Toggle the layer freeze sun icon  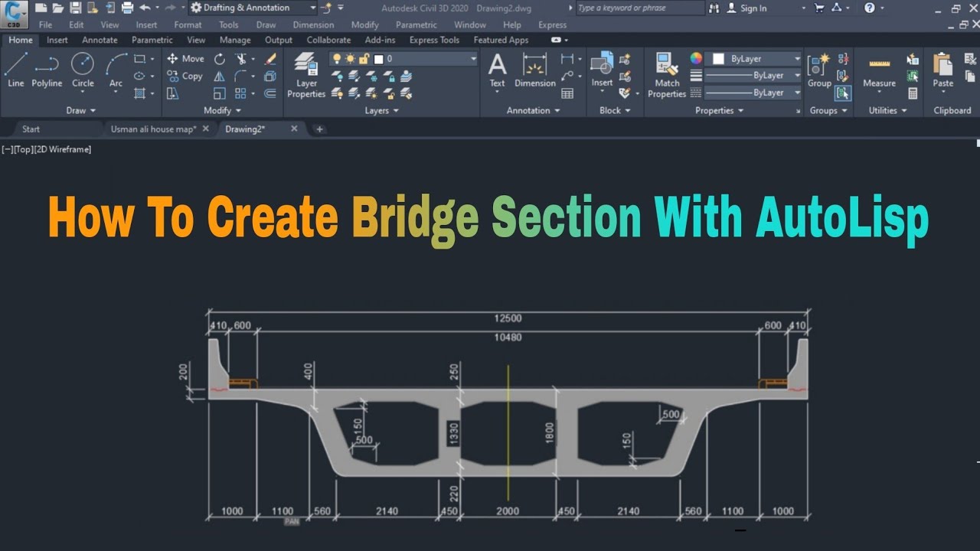[350, 59]
